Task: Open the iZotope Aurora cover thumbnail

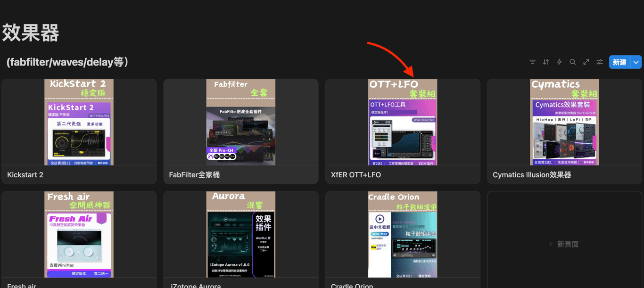Action: [x=241, y=234]
